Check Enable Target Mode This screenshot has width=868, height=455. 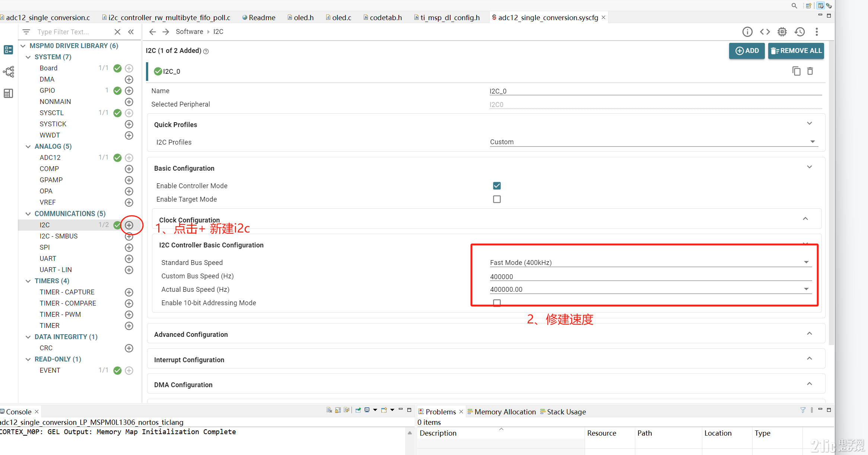(497, 199)
